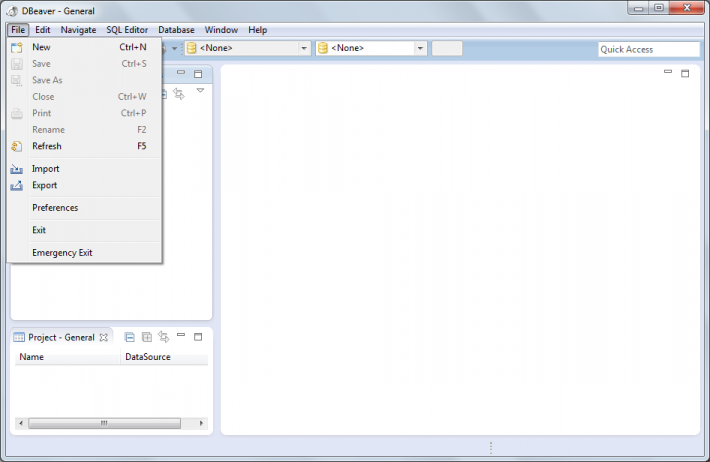Close the File menu via its header
This screenshot has height=462, width=710.
coord(18,30)
